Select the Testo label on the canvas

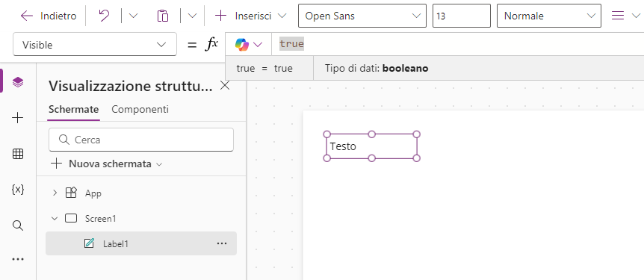372,146
